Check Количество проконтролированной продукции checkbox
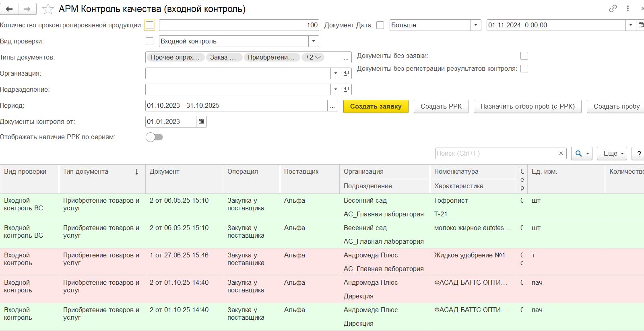Viewport: 644px width, 331px height. (x=150, y=25)
